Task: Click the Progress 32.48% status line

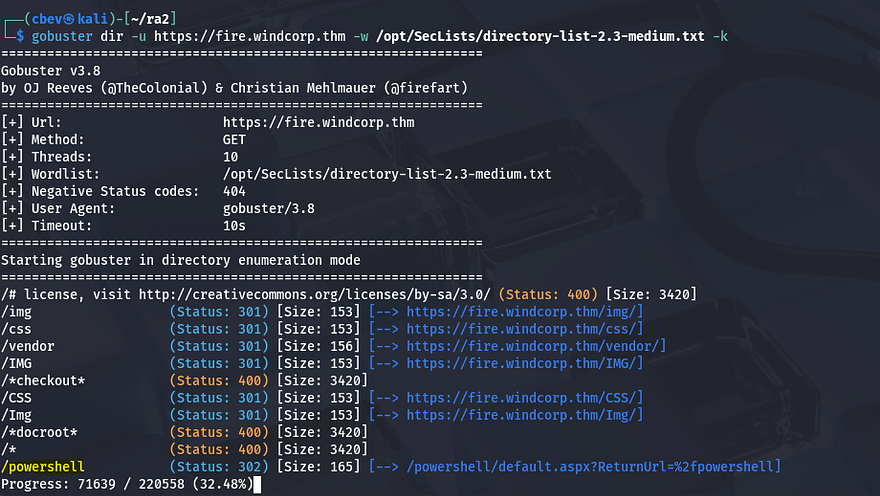Action: [x=126, y=485]
